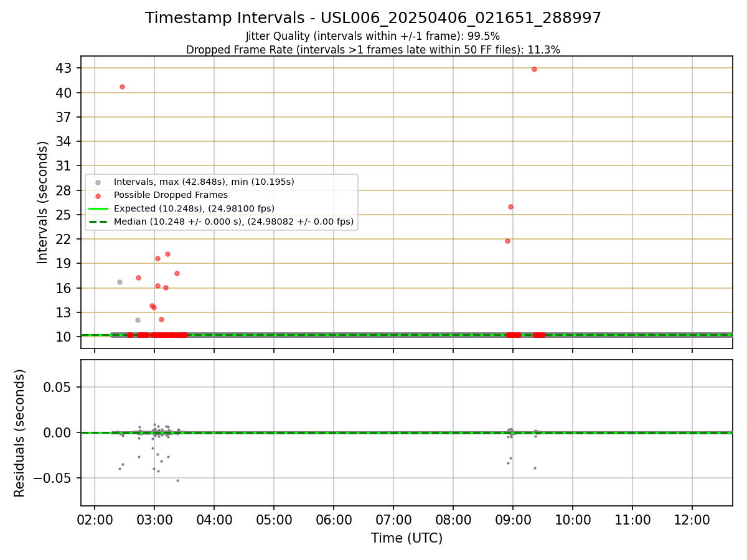Click the y-axis tick label 13
Screen dimensions: 747x560
pos(65,312)
